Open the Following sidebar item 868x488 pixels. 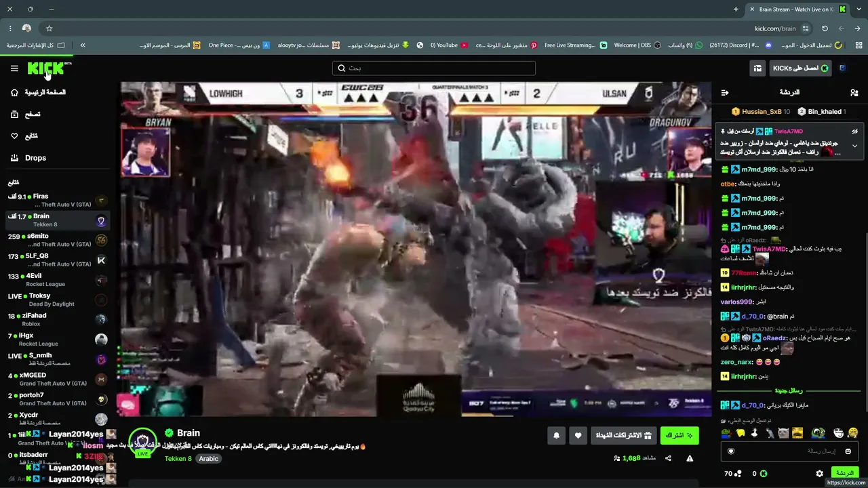click(x=24, y=136)
